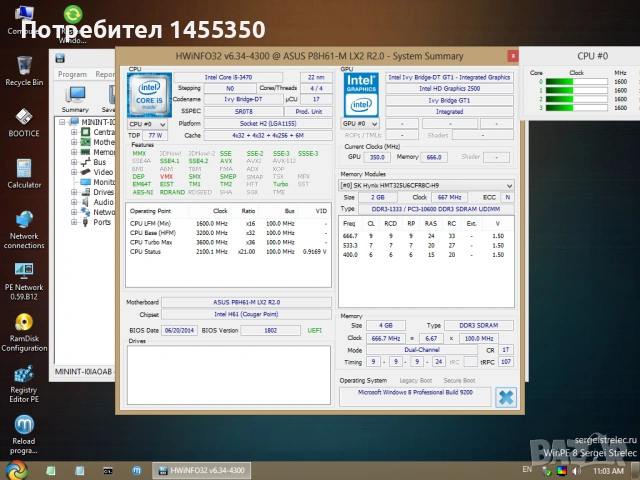Select the Central Processor tree icon
The height and width of the screenshot is (480, 640).
(85, 132)
